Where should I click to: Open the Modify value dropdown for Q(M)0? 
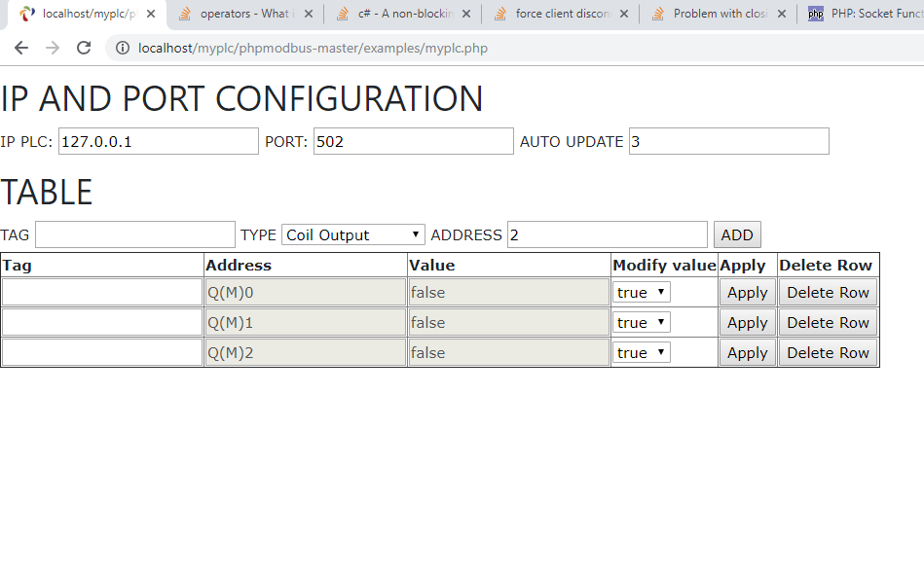pos(641,292)
